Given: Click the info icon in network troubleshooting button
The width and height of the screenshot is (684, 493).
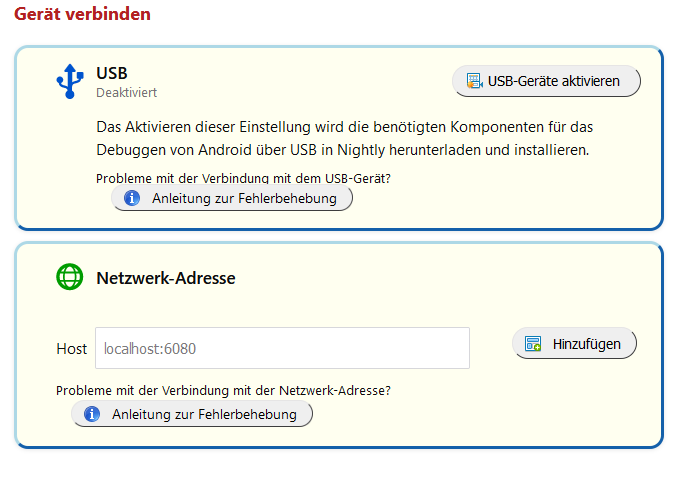Looking at the screenshot, I should pyautogui.click(x=92, y=414).
